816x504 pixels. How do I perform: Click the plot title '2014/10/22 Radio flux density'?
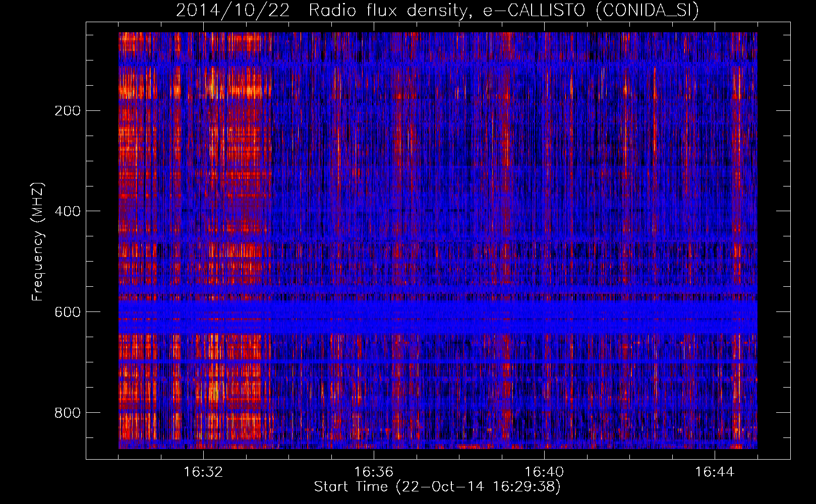[437, 11]
